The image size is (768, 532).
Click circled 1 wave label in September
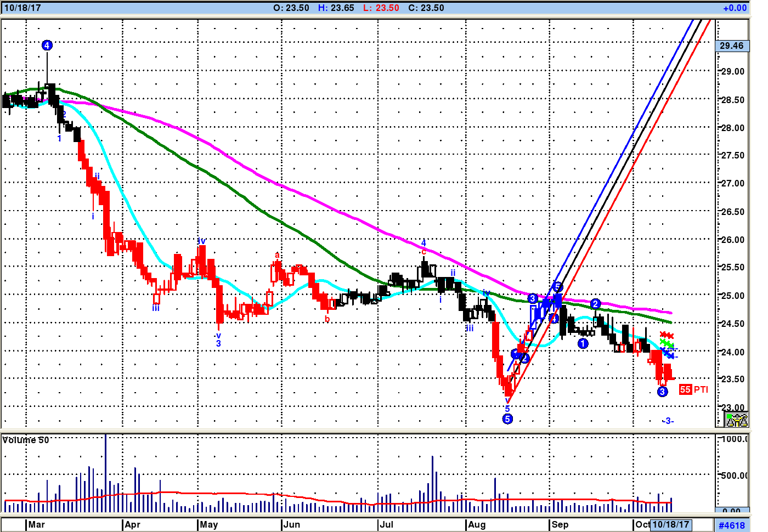(x=583, y=343)
